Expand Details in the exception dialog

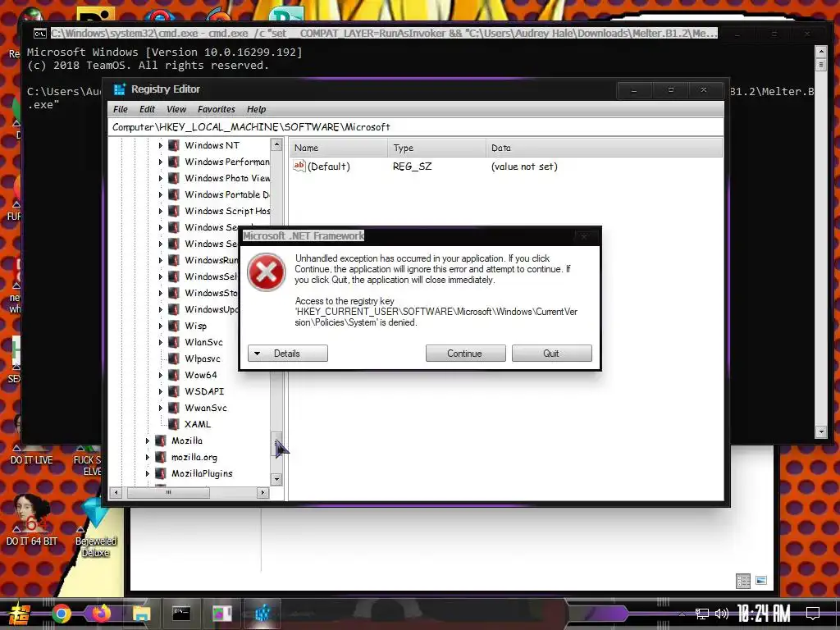click(288, 354)
